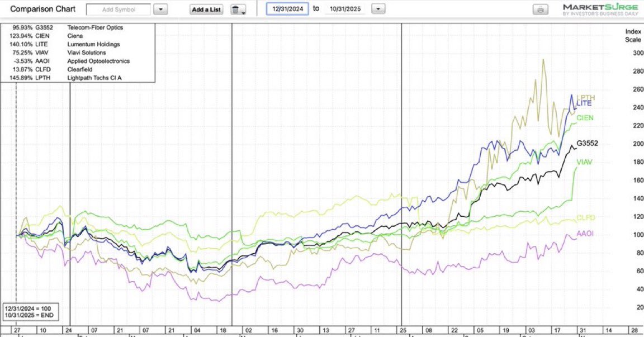Click the VIAV line label on chart

pos(584,162)
